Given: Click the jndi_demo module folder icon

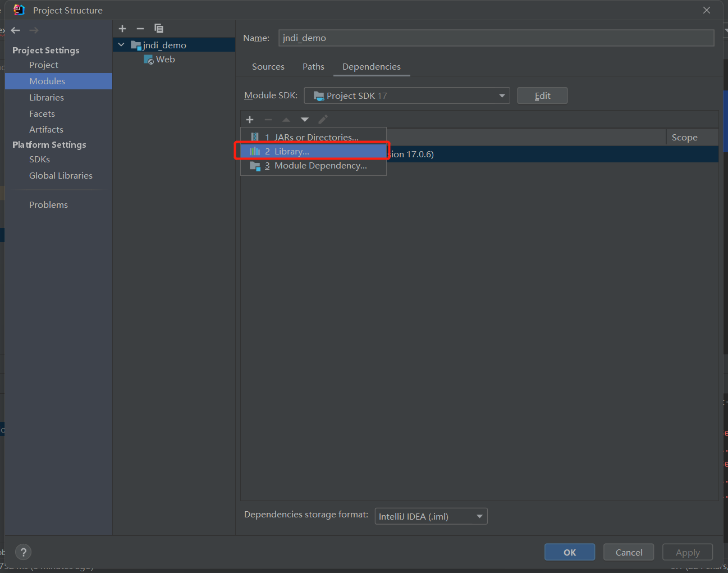Looking at the screenshot, I should click(x=136, y=45).
